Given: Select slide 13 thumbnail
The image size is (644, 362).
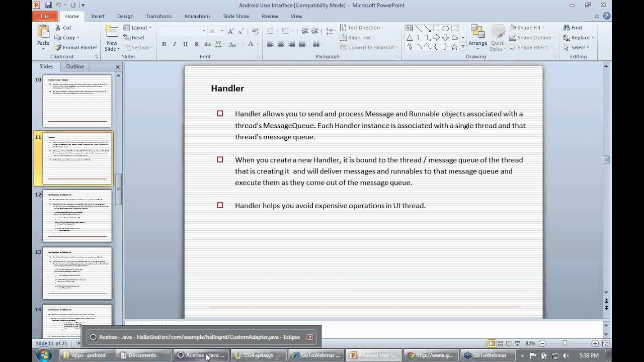Looking at the screenshot, I should [77, 273].
